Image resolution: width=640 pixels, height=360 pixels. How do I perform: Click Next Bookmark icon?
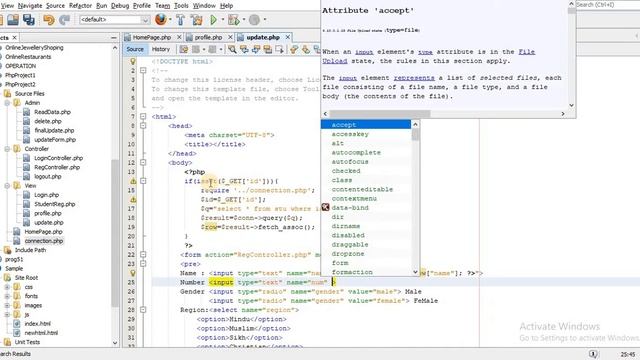click(306, 49)
